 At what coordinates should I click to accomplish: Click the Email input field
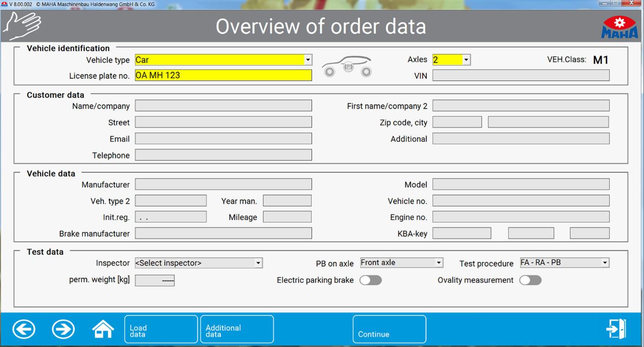223,139
